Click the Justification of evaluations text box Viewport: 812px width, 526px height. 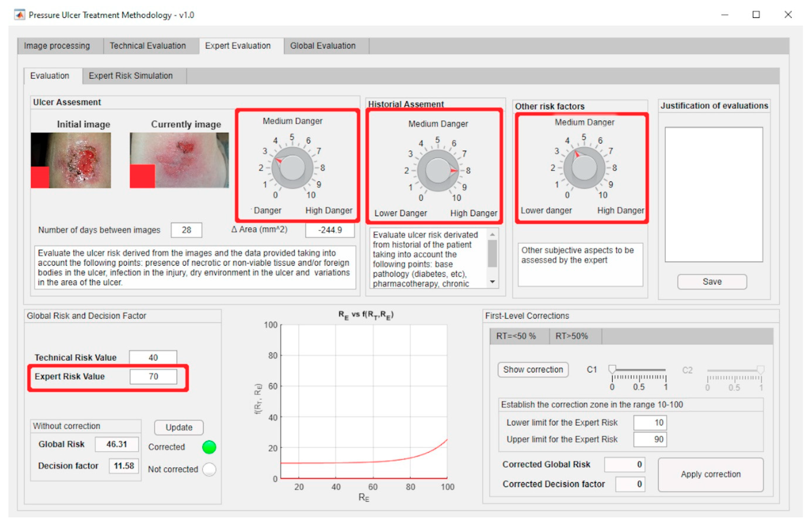[714, 195]
